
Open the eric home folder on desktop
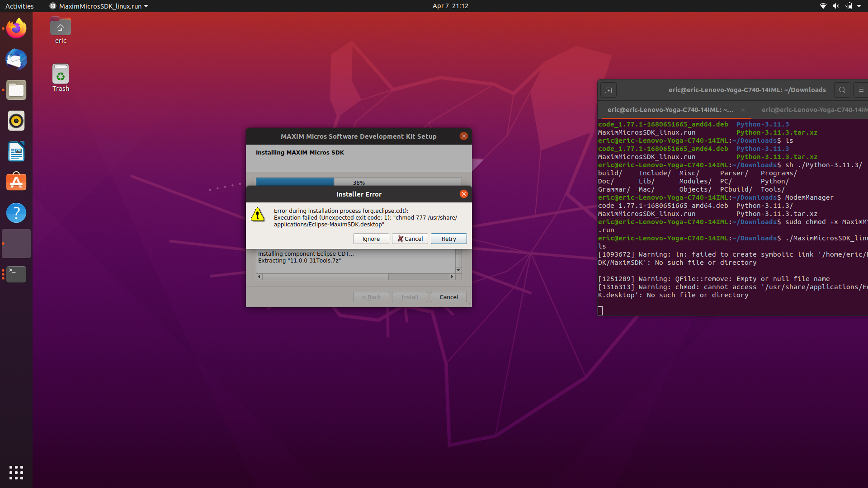[61, 31]
